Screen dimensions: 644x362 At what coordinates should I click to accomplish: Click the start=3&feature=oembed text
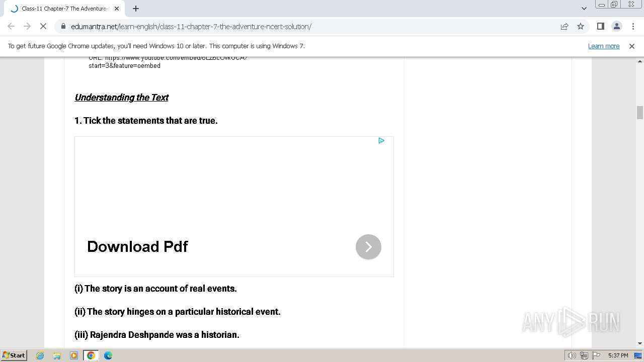click(x=124, y=66)
